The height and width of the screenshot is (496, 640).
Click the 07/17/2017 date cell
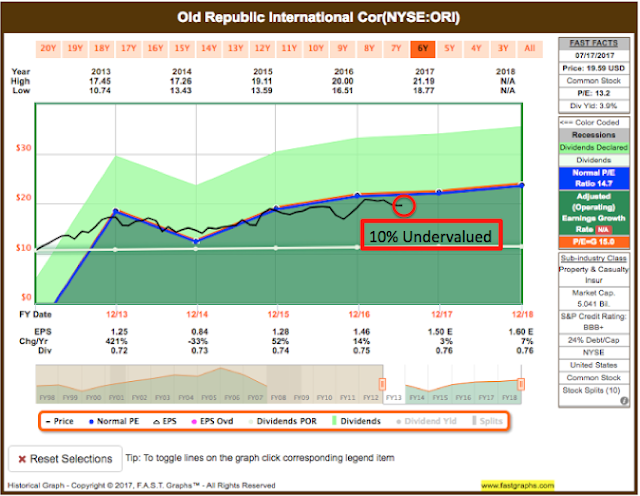pyautogui.click(x=593, y=56)
